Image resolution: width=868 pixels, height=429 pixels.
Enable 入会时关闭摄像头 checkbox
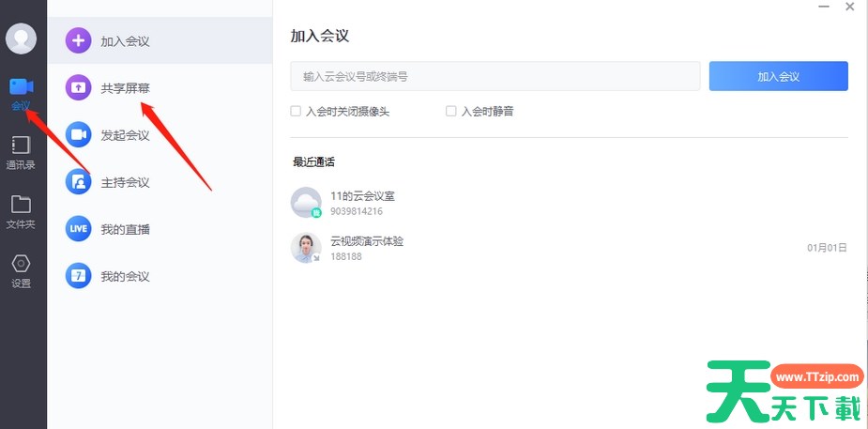click(x=297, y=111)
